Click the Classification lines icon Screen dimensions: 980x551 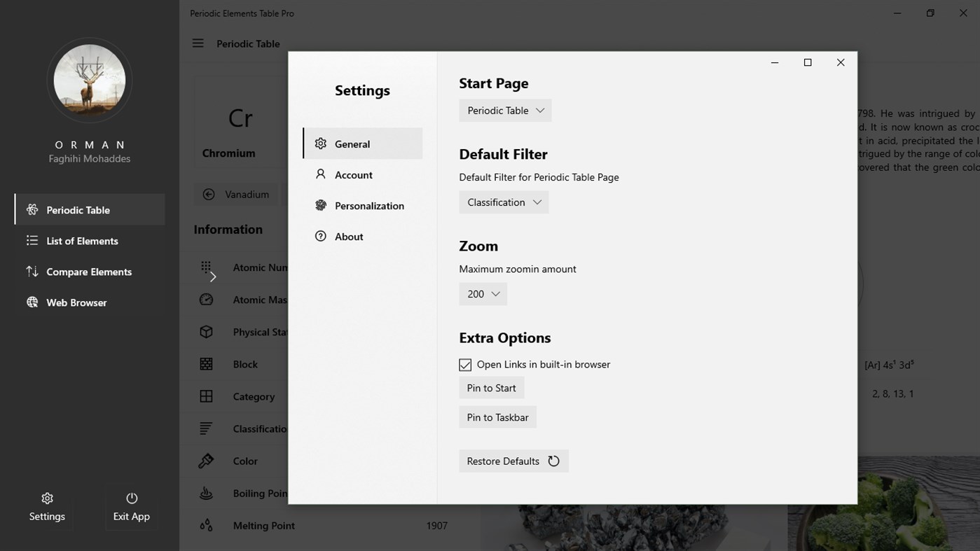tap(206, 428)
